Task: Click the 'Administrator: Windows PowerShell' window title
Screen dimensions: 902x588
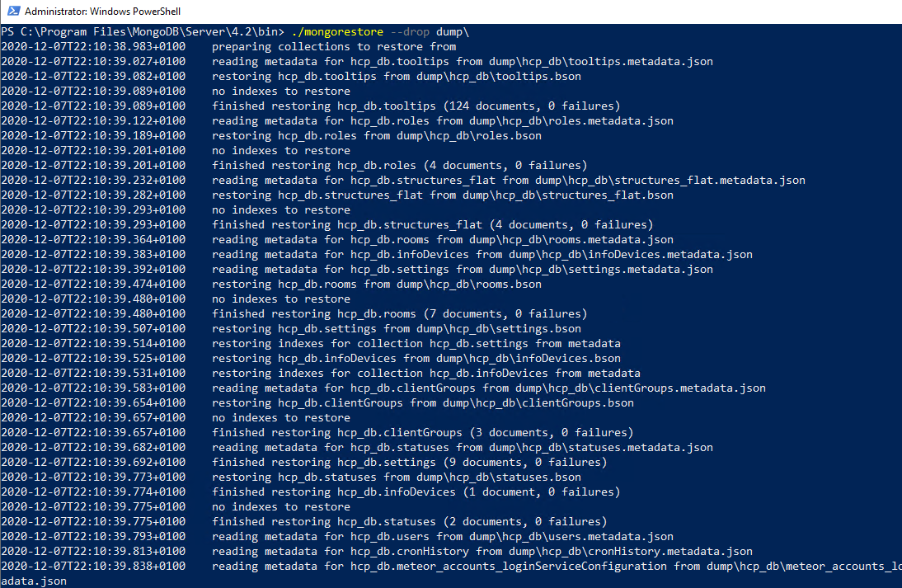Action: (x=102, y=11)
